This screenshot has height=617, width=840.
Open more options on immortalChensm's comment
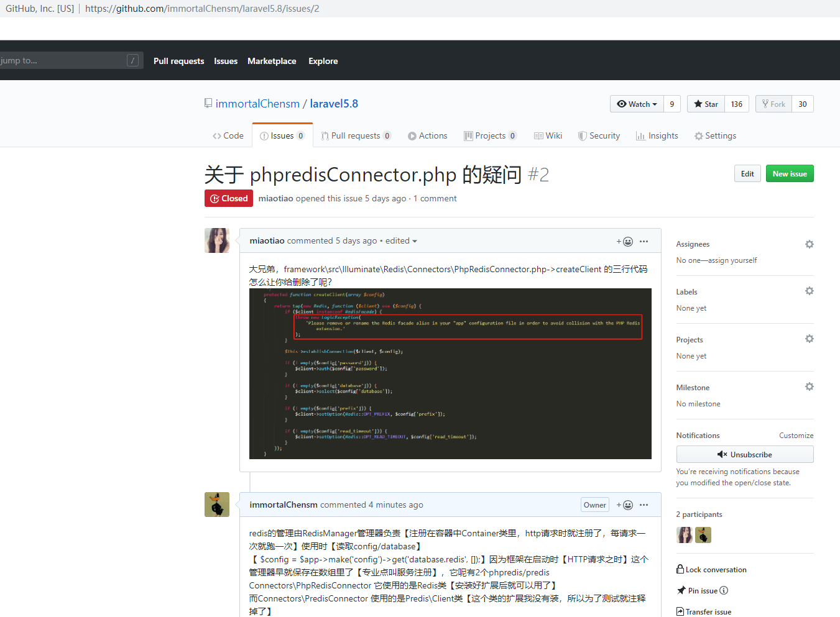click(x=644, y=505)
